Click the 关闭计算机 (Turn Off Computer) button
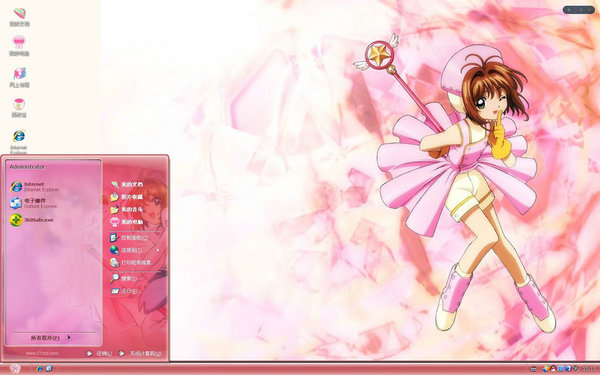 pyautogui.click(x=140, y=354)
